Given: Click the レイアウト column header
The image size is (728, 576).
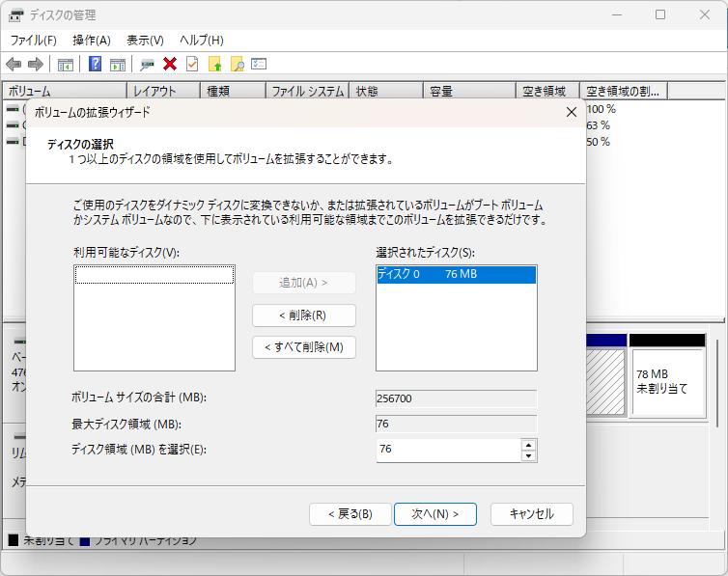Looking at the screenshot, I should 163,91.
